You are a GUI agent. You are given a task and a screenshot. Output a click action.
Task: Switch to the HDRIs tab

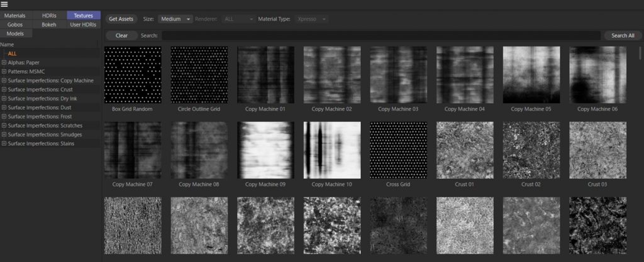[49, 15]
